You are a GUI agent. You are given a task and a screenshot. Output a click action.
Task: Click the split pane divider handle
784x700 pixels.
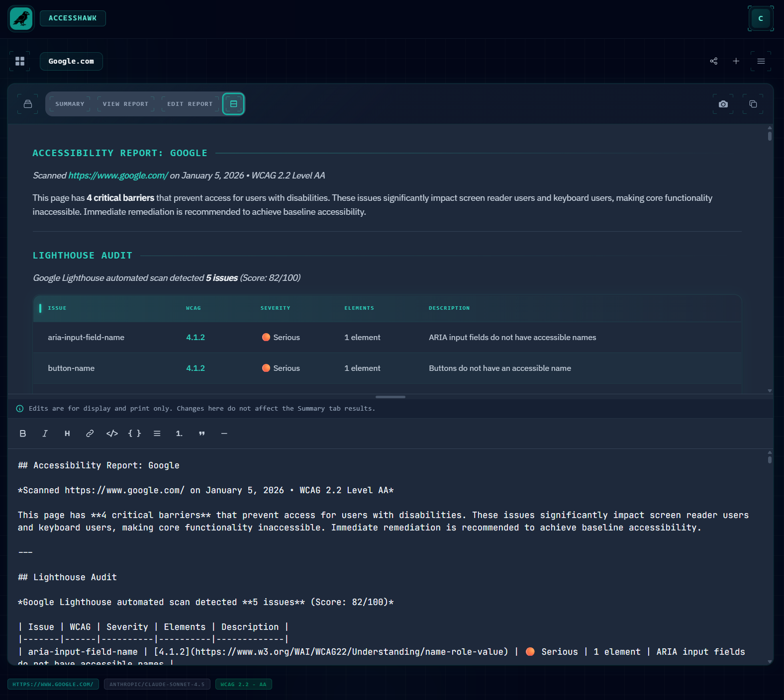(x=391, y=397)
